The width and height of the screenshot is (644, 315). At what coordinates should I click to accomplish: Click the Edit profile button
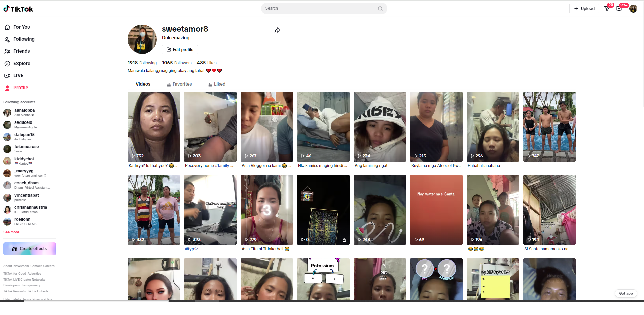pos(180,50)
